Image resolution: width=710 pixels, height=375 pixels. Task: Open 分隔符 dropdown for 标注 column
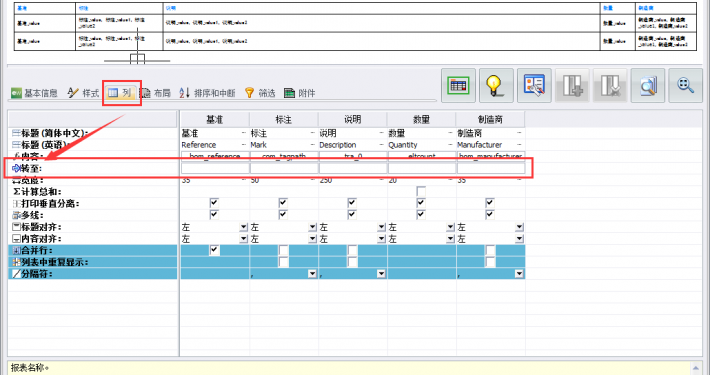(x=312, y=274)
